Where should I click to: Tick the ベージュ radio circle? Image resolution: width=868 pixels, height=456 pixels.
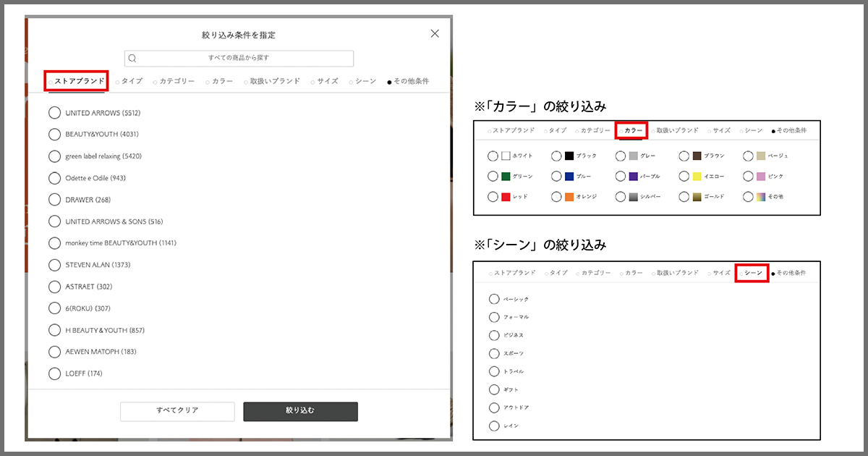tap(748, 156)
